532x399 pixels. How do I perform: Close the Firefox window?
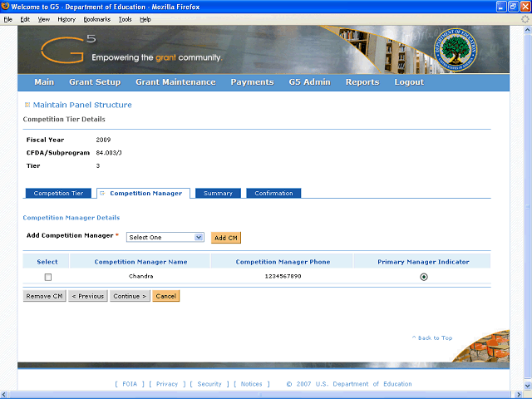point(525,7)
